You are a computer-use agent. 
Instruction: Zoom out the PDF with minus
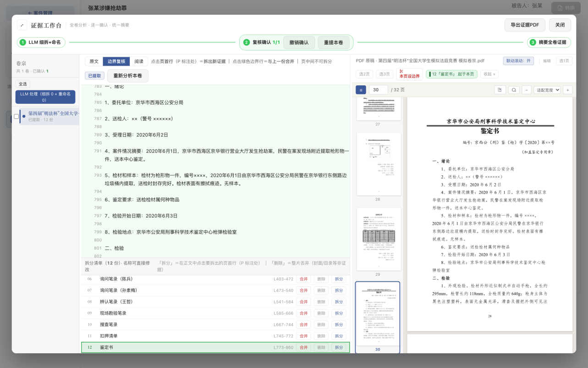[x=527, y=90]
